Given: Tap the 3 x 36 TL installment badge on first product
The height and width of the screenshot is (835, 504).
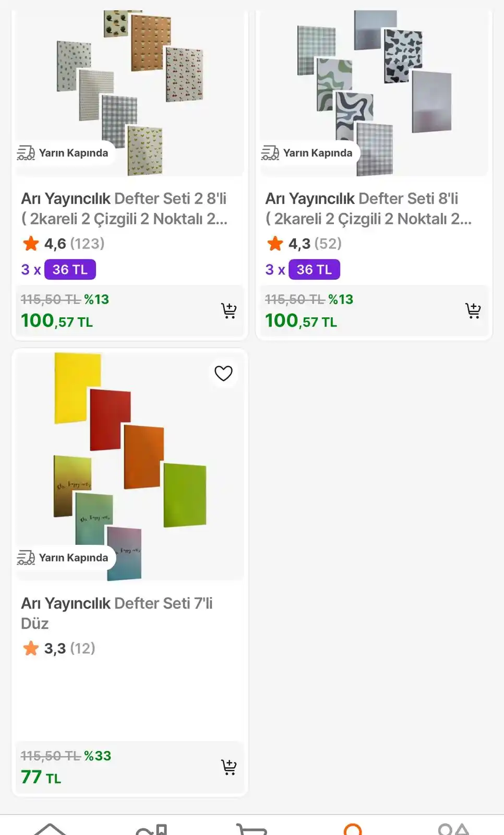Looking at the screenshot, I should pyautogui.click(x=58, y=270).
